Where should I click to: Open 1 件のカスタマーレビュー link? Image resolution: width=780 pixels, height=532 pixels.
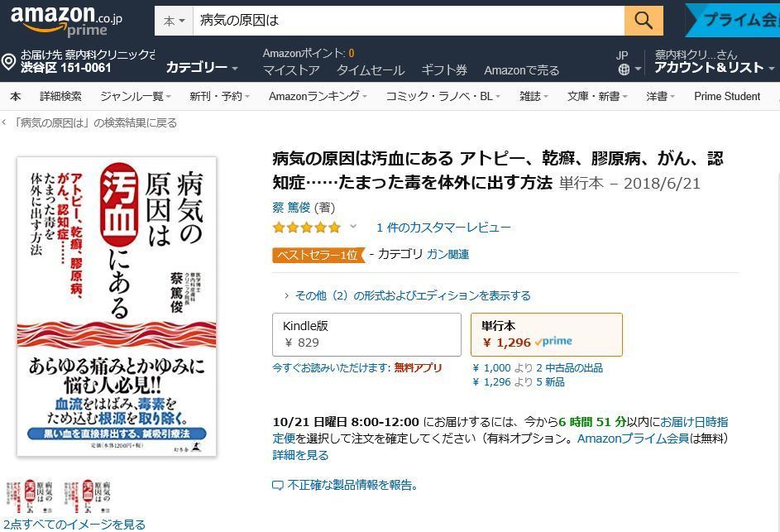click(x=443, y=228)
